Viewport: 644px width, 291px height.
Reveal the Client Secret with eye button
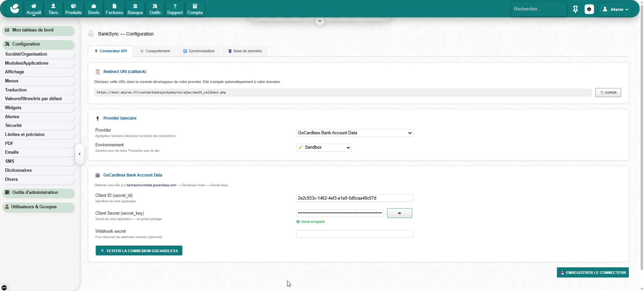tap(399, 213)
